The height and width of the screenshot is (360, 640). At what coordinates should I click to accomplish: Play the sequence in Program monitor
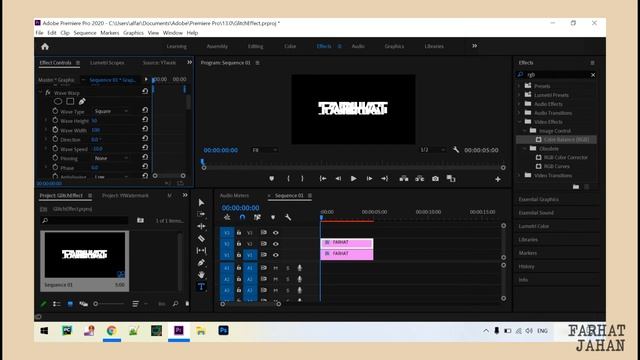(353, 179)
